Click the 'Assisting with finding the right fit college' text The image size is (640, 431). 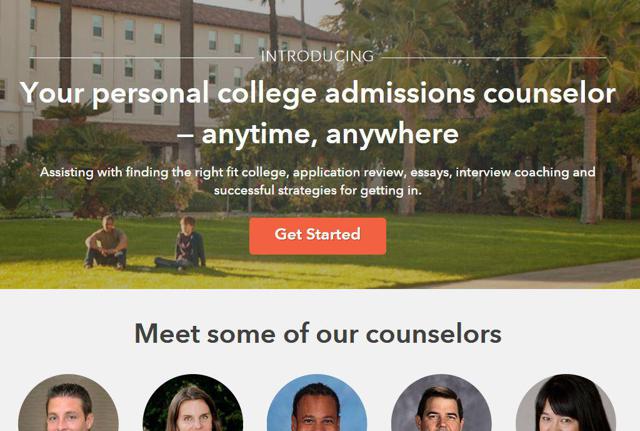point(164,172)
